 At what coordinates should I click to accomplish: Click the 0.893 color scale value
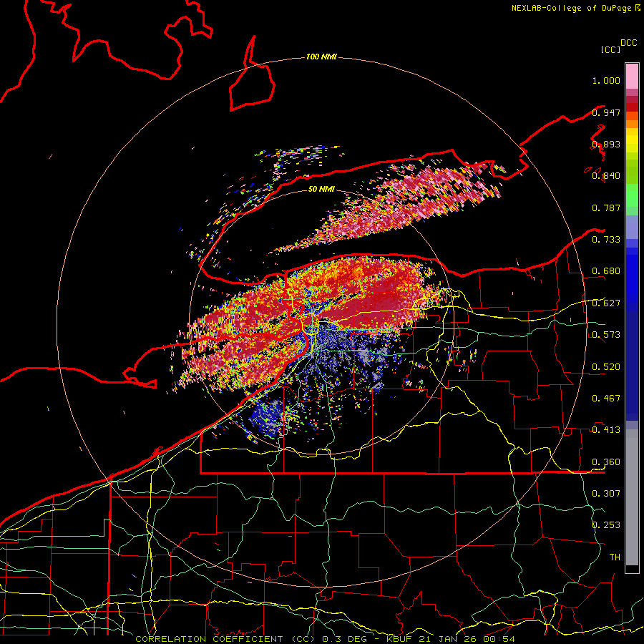pyautogui.click(x=606, y=144)
